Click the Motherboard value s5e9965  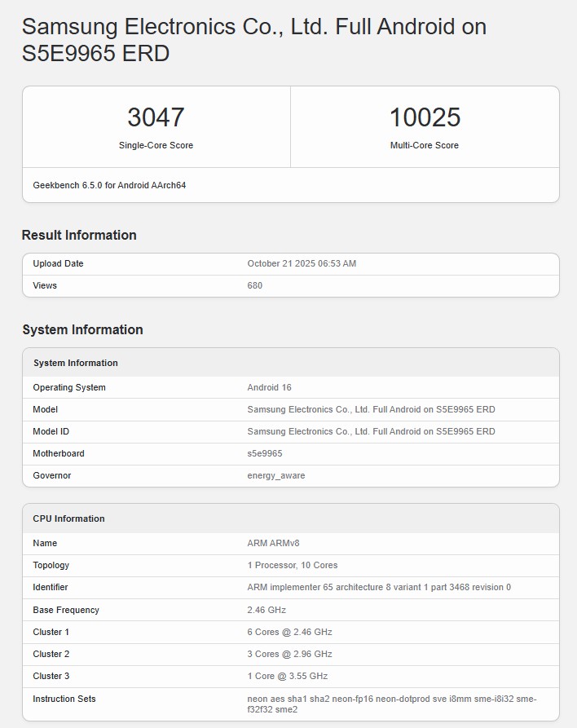coord(265,453)
